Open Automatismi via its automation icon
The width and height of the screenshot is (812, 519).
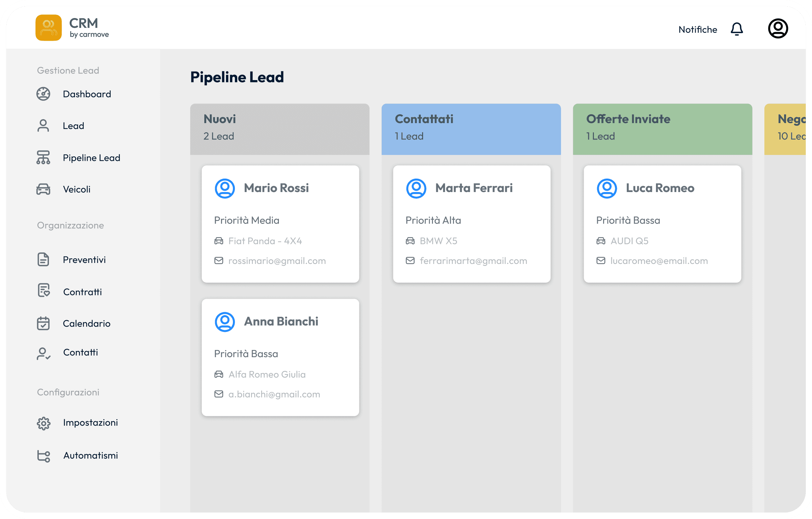43,456
